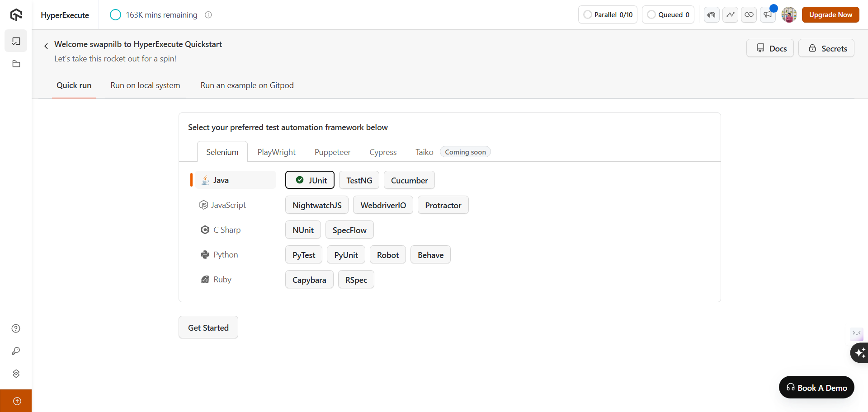This screenshot has height=412, width=868.
Task: Choose the PyTest framework option
Action: (304, 255)
